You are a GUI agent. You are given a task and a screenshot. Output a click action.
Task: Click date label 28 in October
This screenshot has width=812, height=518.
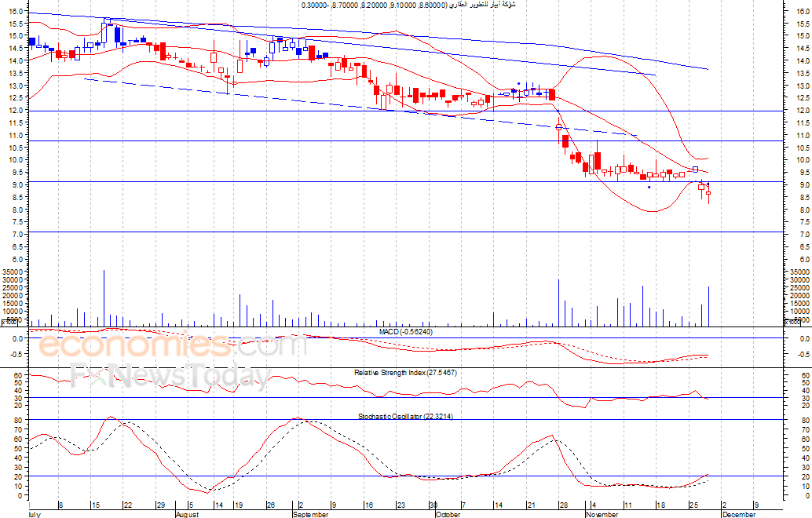pos(563,505)
